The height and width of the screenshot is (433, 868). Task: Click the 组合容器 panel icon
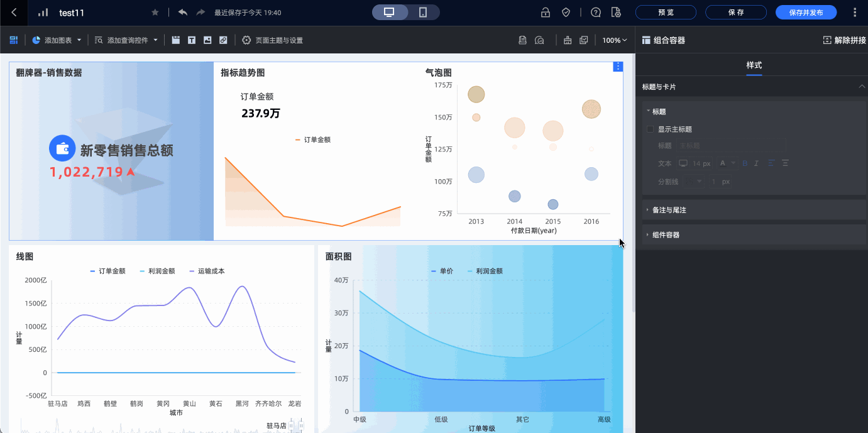646,40
